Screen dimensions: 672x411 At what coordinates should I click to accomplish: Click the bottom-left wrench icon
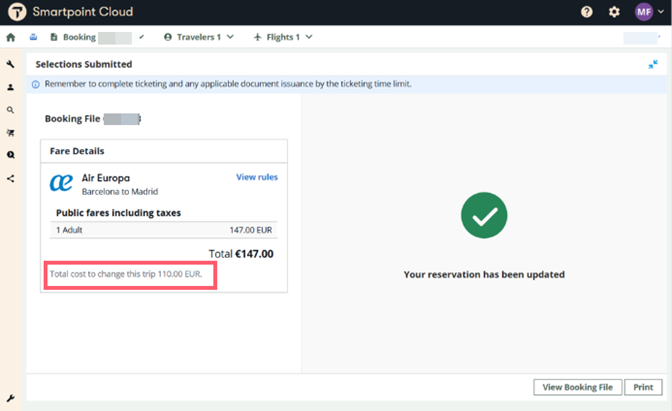pyautogui.click(x=11, y=398)
